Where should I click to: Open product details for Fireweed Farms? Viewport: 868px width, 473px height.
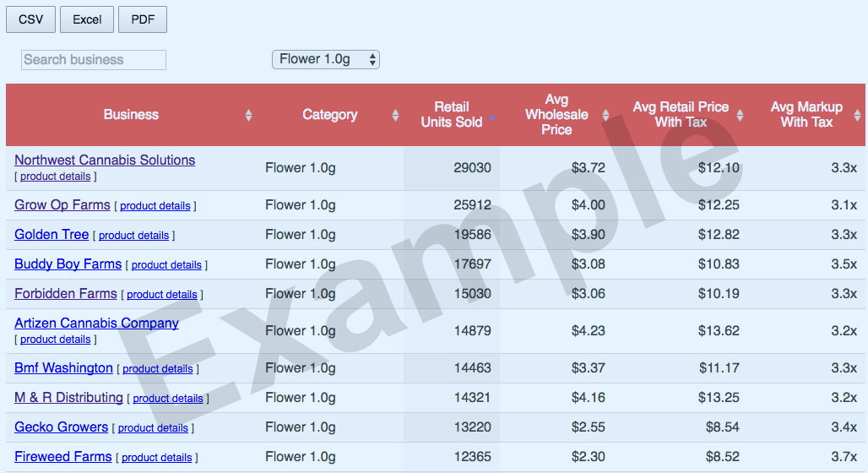[157, 458]
